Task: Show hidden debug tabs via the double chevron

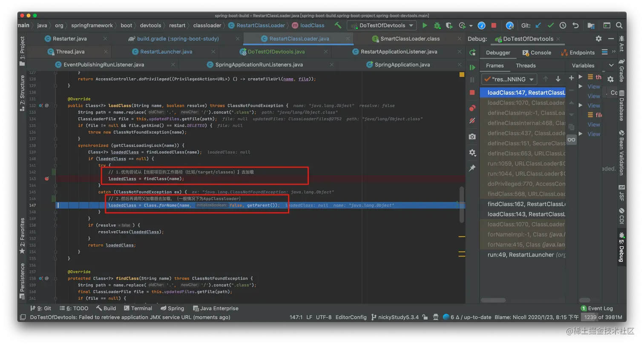Action: [613, 52]
